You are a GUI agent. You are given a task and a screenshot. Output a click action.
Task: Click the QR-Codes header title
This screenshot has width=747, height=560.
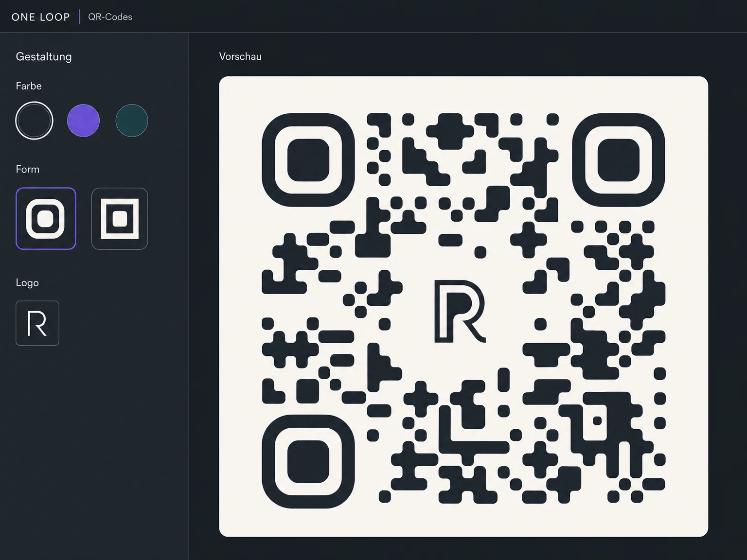click(110, 17)
